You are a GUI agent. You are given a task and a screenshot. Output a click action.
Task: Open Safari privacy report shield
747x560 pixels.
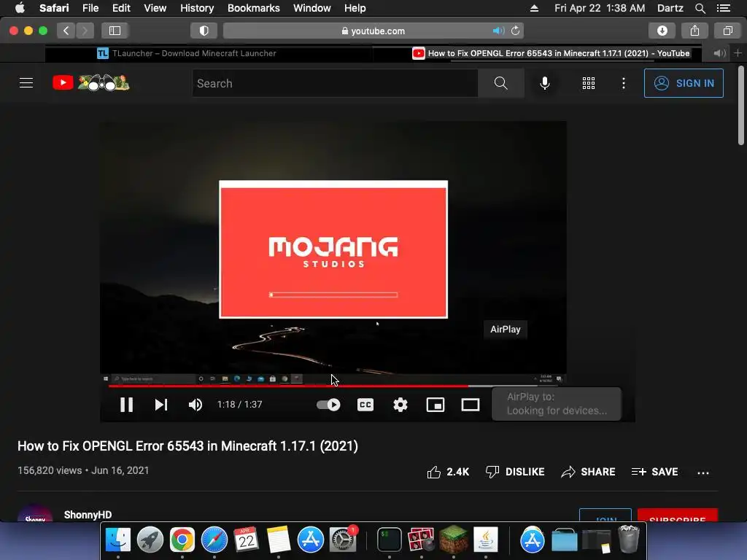click(x=204, y=31)
